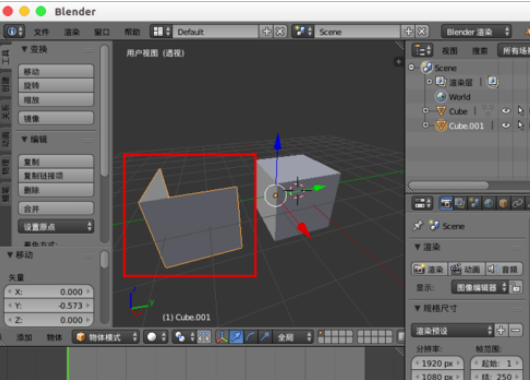This screenshot has height=380, width=530.
Task: Click the Scene icon in properties breadcrumb
Action: click(434, 225)
